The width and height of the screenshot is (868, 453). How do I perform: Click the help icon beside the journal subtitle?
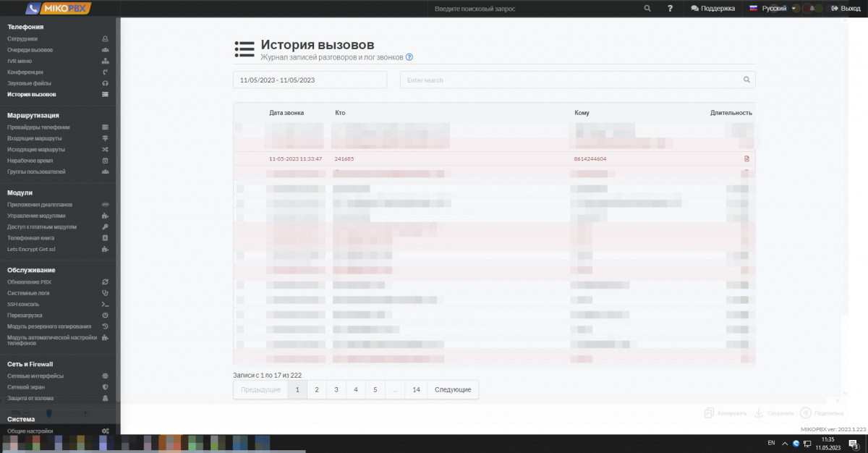click(x=409, y=57)
